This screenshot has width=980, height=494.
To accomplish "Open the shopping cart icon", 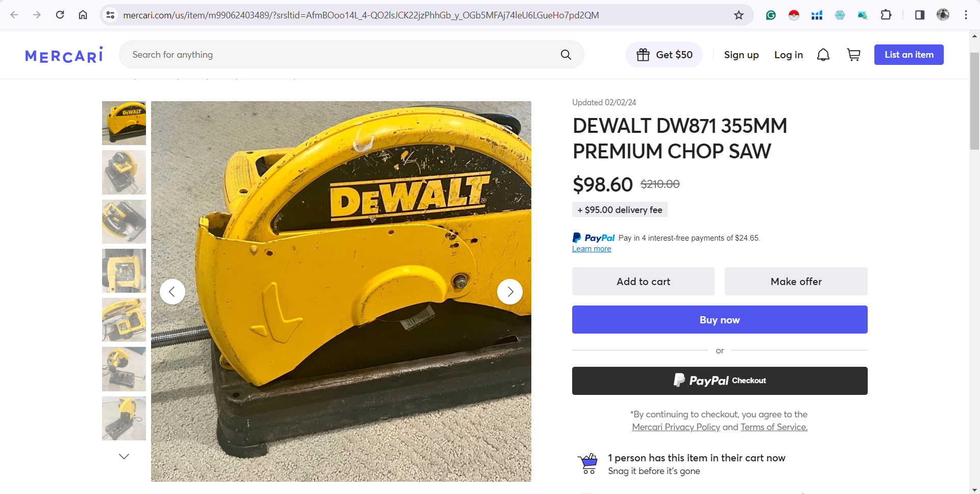I will click(x=854, y=55).
